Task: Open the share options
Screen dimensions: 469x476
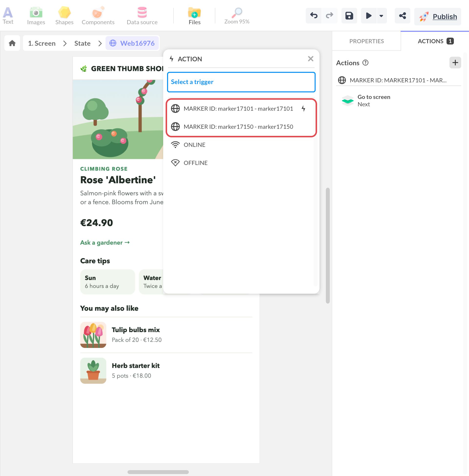Action: coord(403,16)
